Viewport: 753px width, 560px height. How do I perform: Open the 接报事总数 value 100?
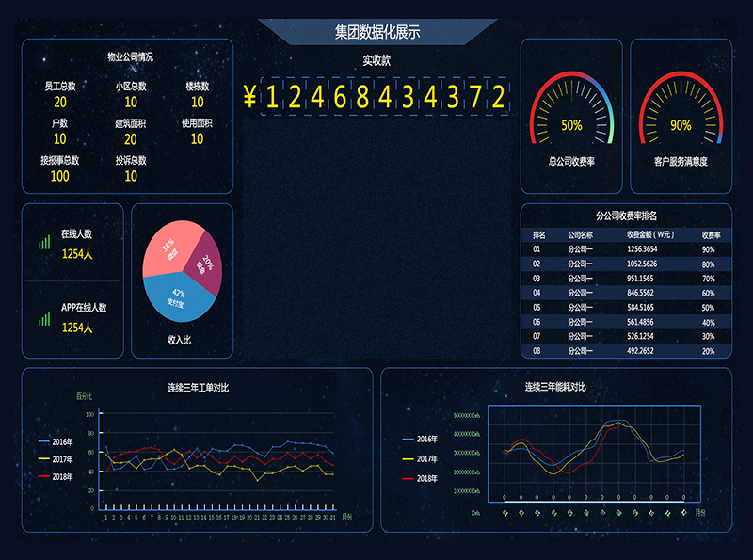pyautogui.click(x=60, y=176)
